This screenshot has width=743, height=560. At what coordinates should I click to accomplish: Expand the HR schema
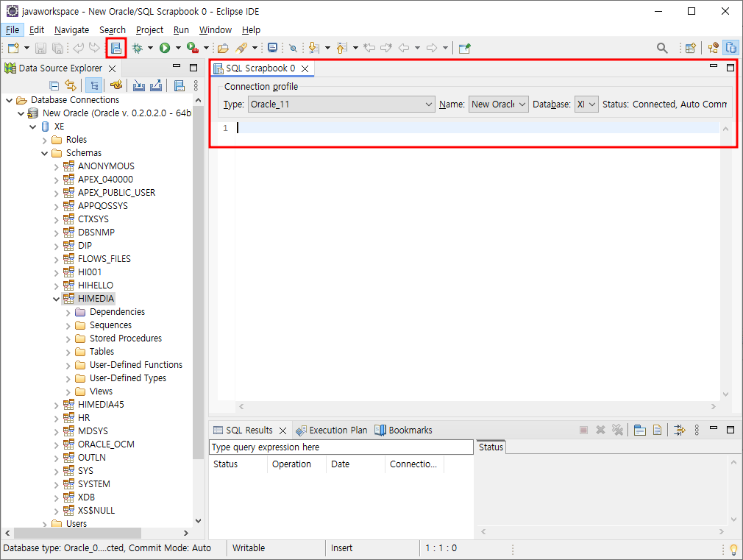tap(56, 418)
